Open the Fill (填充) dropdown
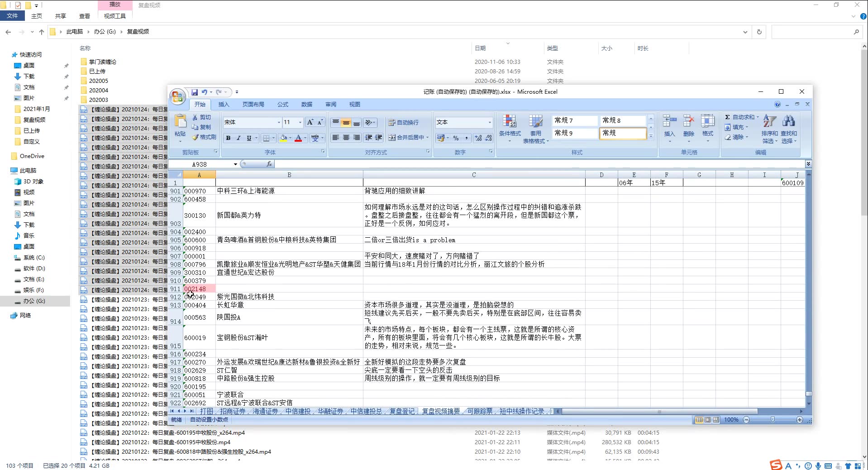Viewport: 868px width, 470px height. coord(737,127)
